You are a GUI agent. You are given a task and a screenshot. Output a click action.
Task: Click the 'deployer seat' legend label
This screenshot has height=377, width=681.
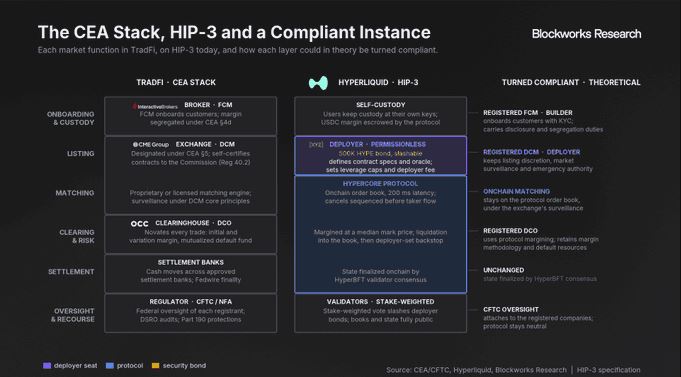point(76,366)
